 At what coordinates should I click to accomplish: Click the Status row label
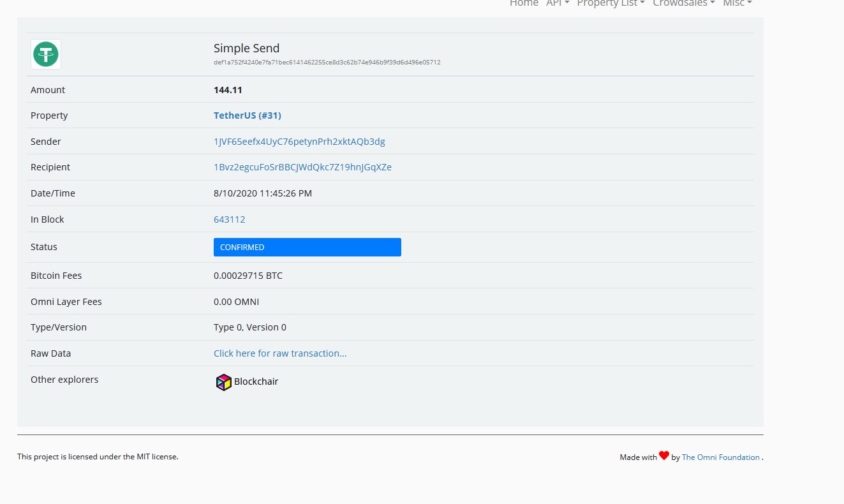44,247
